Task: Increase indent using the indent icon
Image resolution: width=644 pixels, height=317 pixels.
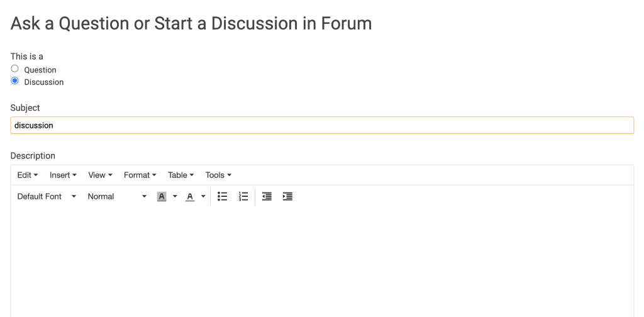Action: 287,196
